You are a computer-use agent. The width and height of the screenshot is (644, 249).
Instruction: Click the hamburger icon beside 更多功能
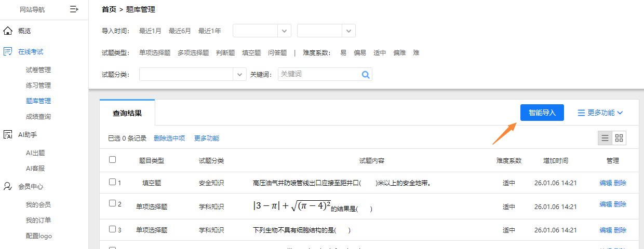[581, 113]
